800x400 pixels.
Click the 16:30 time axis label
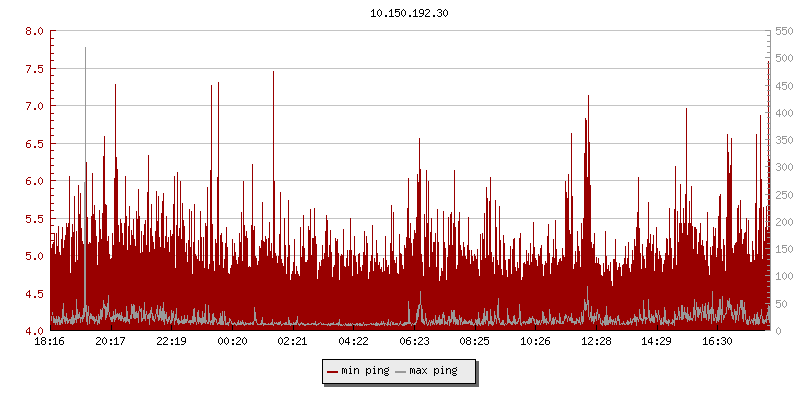(x=717, y=341)
